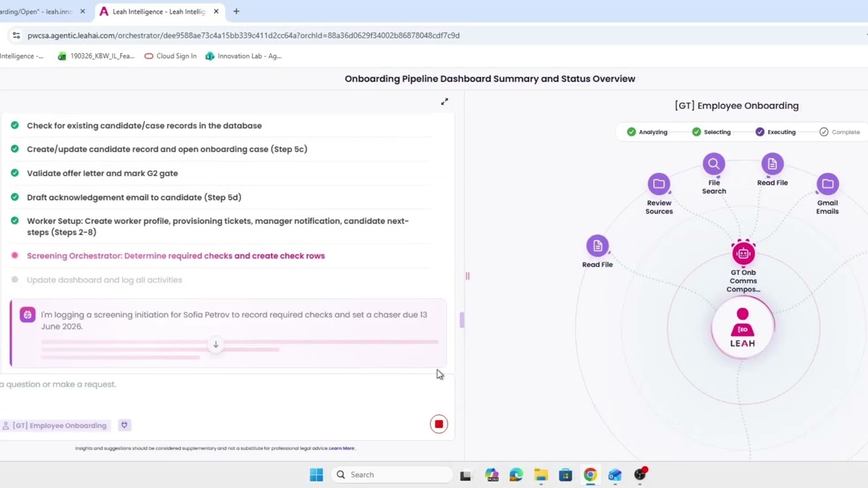Close the Leah Intelligence browser tab

point(216,12)
